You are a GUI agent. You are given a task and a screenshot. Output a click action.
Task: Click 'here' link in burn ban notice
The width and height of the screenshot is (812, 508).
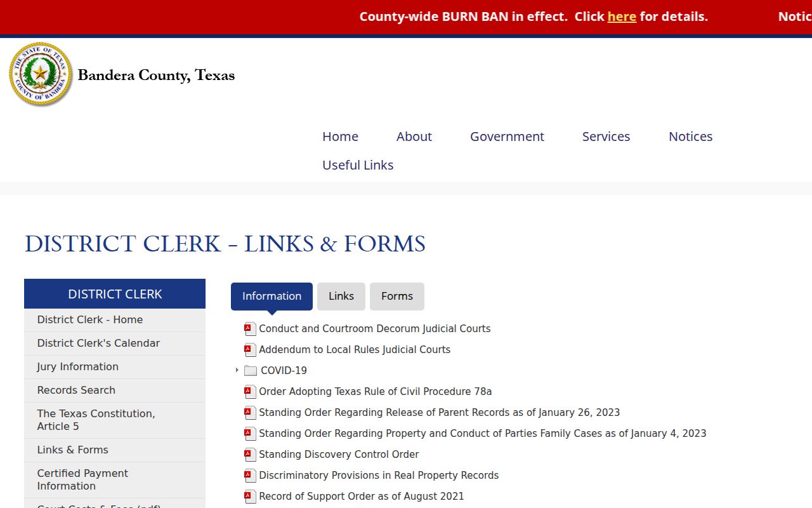coord(622,17)
